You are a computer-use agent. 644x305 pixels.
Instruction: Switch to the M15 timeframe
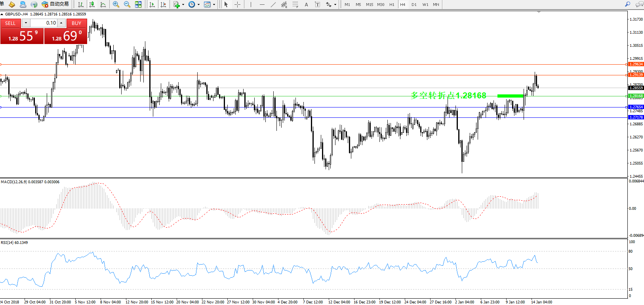(369, 4)
